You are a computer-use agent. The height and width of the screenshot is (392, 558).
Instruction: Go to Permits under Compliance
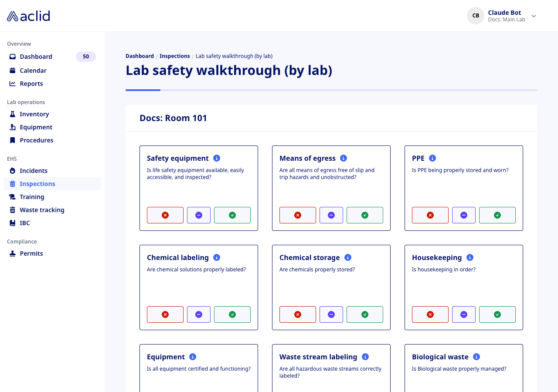click(52, 253)
